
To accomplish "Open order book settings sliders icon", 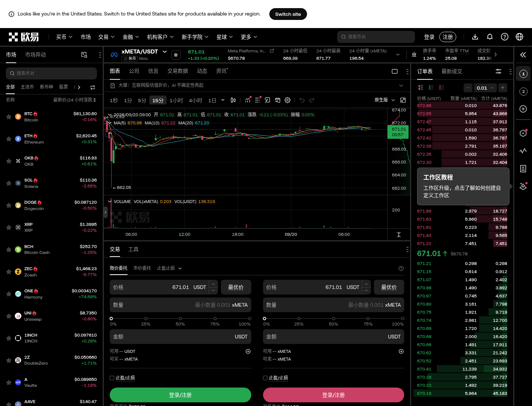I will (x=498, y=71).
